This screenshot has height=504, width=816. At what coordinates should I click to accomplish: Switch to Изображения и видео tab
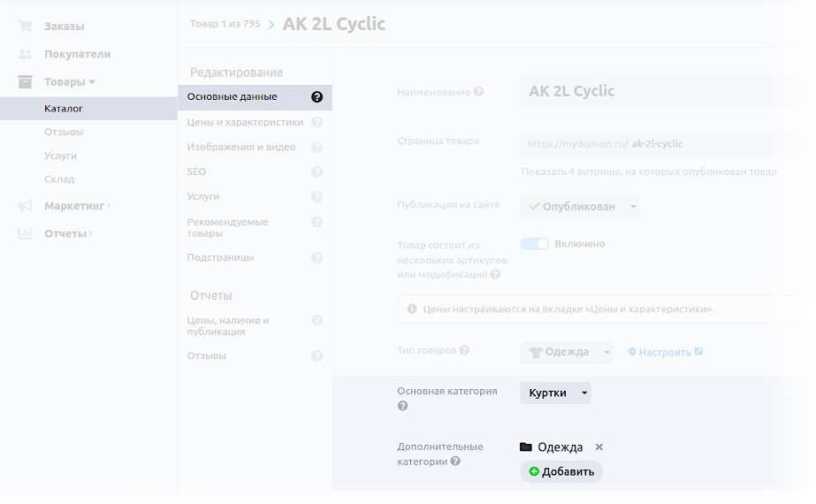[x=241, y=147]
